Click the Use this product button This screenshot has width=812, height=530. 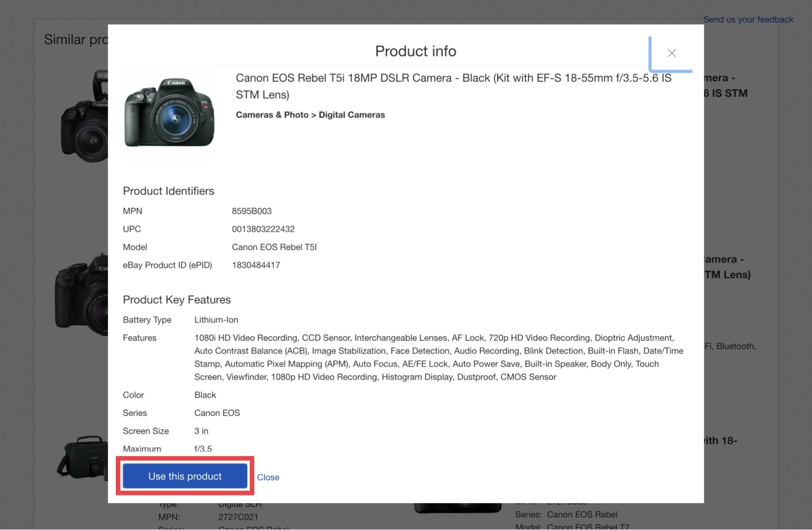(x=185, y=476)
